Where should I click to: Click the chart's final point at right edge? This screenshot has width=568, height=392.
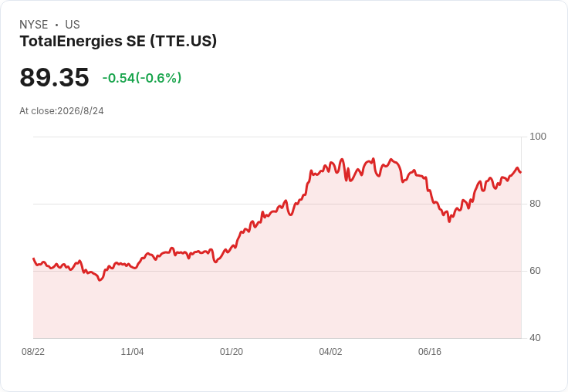point(521,172)
